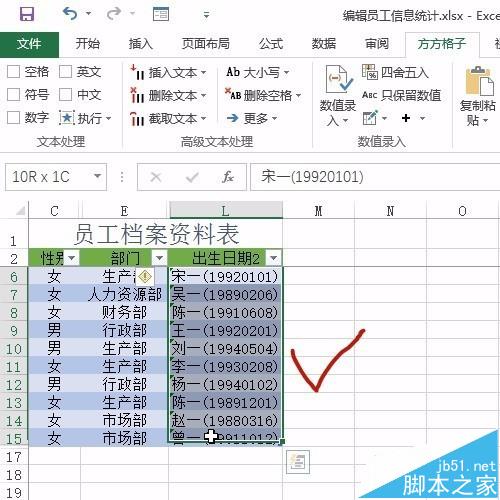
Task: Select column M header
Action: tap(318, 210)
